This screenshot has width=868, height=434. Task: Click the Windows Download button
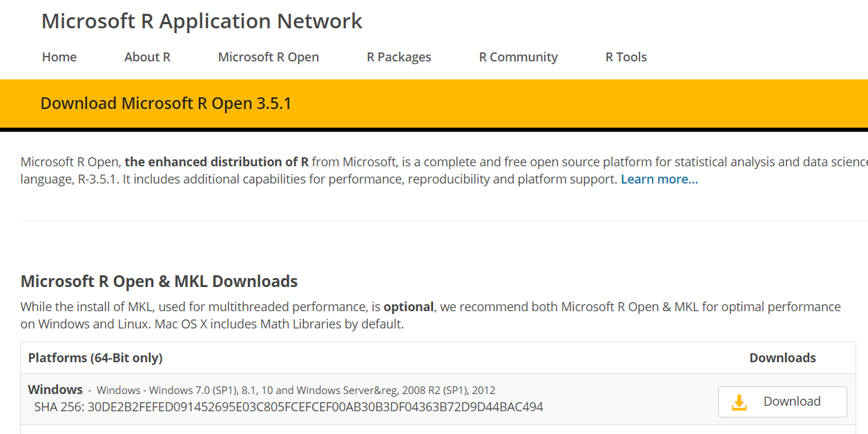[782, 402]
